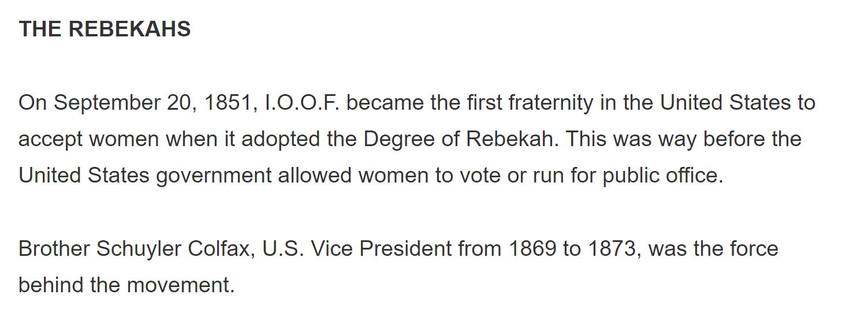
Task: Click the word "Brother"
Action: click(54, 249)
